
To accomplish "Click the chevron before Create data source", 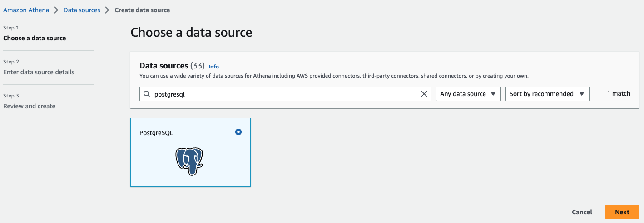I will tap(108, 10).
